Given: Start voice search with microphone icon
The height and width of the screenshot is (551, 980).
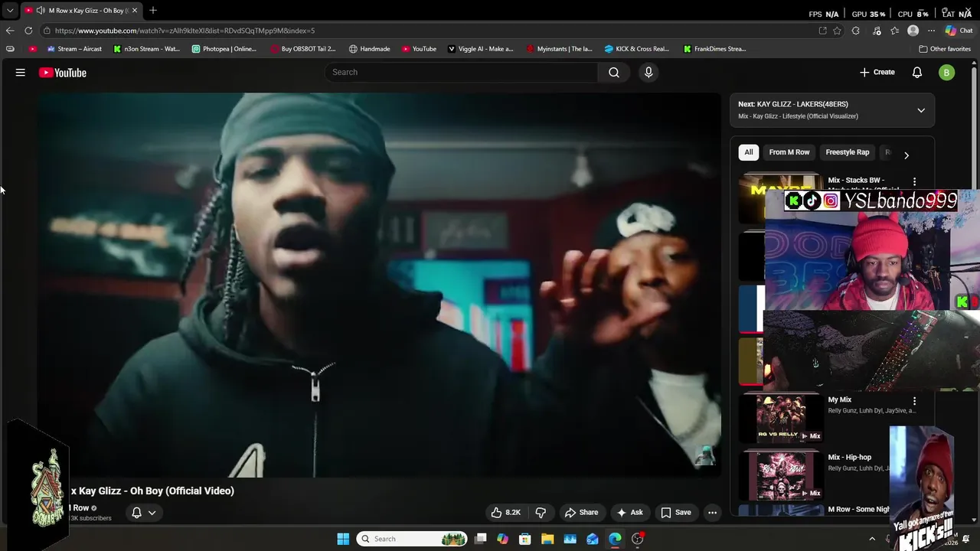Looking at the screenshot, I should (648, 72).
